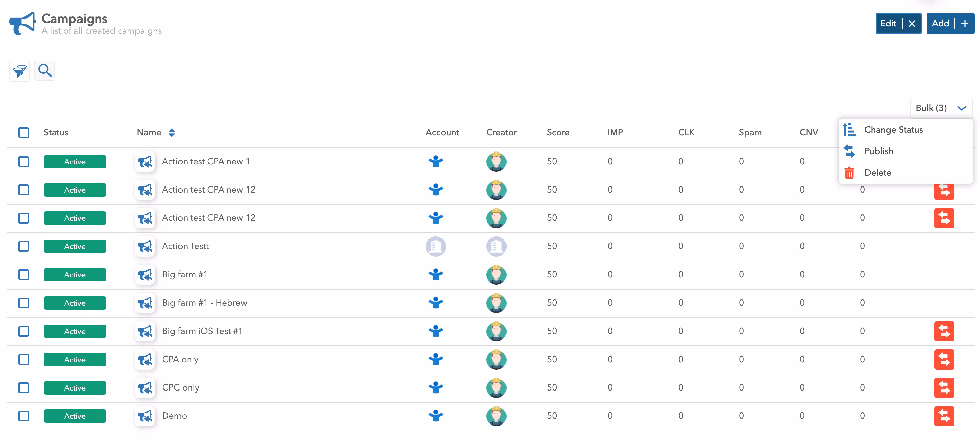Choose Publish from bulk menu
This screenshot has height=441, width=980.
[x=878, y=151]
